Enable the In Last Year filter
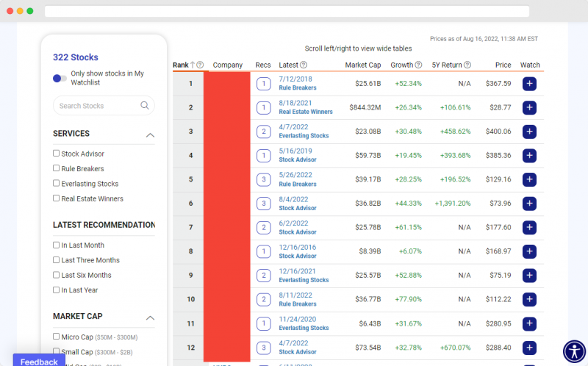 (57, 290)
